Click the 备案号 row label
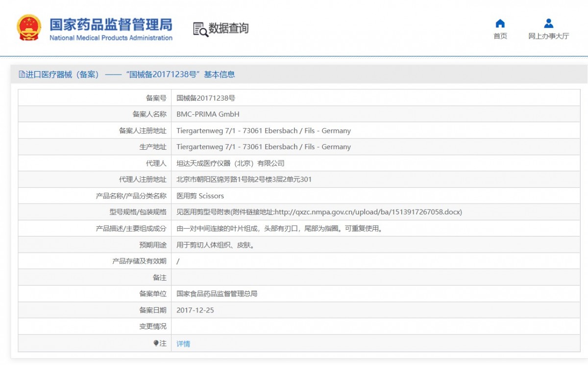The width and height of the screenshot is (588, 365). pos(156,98)
